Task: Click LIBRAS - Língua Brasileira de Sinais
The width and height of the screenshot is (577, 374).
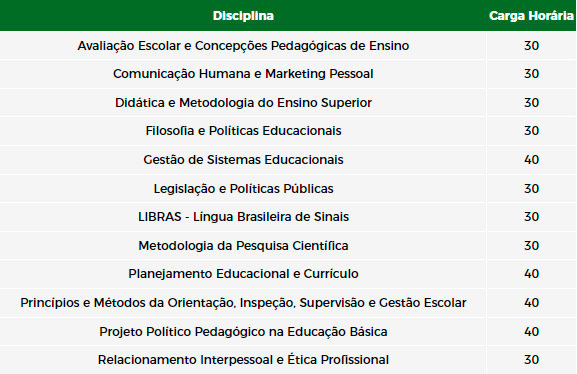Action: click(243, 216)
